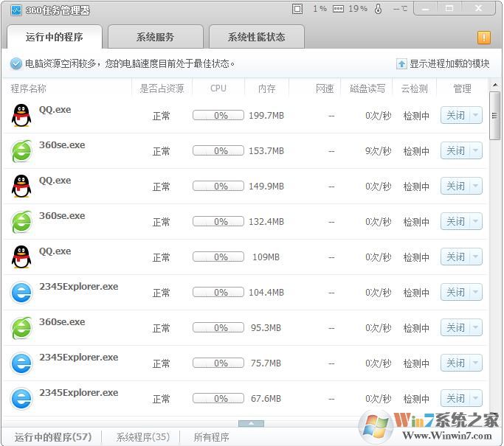
Task: Select the 360se.exe icon using 153.7MB
Action: pyautogui.click(x=21, y=150)
